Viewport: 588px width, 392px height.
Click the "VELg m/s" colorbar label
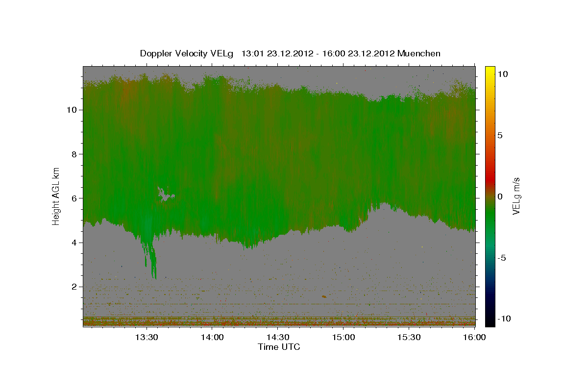tap(516, 196)
